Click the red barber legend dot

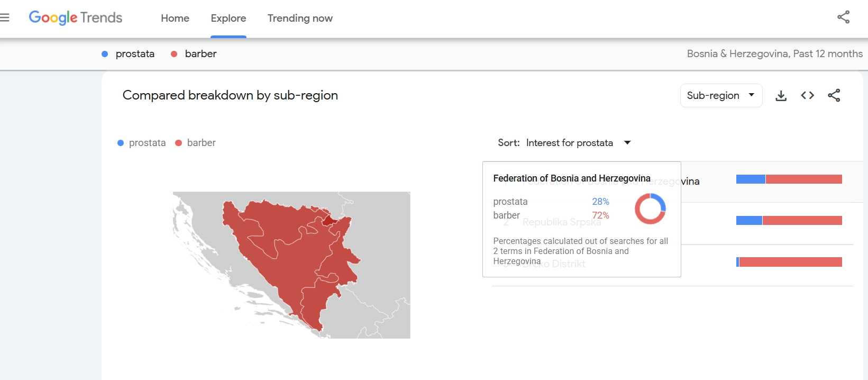pos(179,143)
